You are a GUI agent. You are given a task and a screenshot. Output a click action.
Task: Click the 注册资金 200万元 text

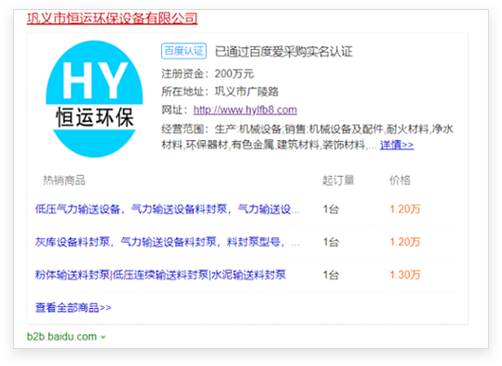tap(208, 74)
